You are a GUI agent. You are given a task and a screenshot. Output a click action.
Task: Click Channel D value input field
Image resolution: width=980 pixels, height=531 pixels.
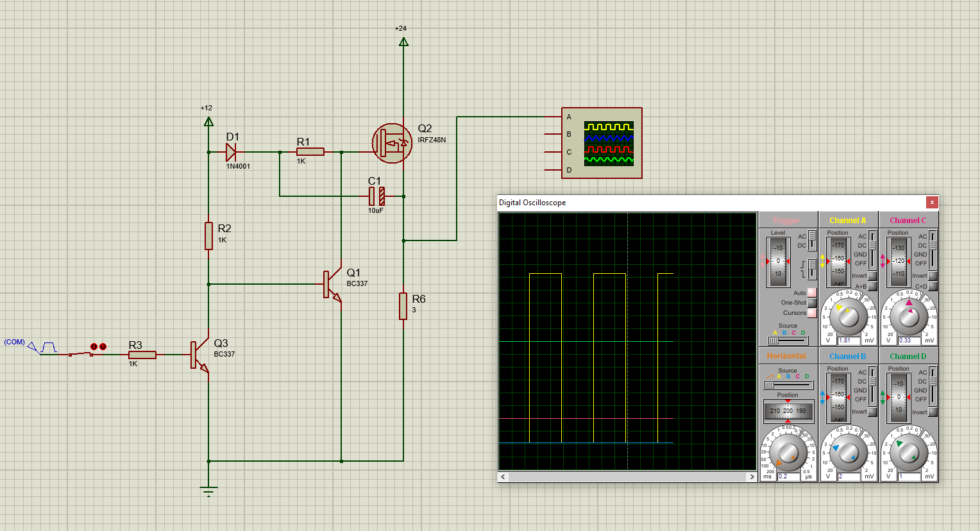(908, 476)
